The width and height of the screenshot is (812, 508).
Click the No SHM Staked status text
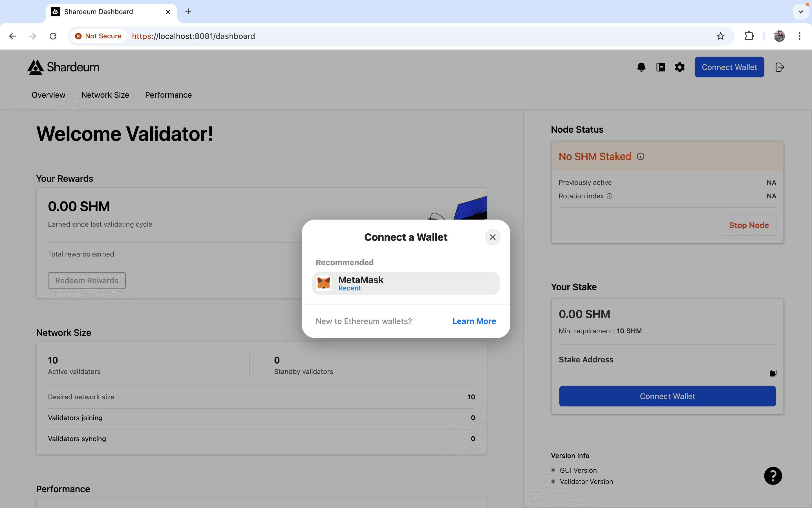[x=595, y=157]
